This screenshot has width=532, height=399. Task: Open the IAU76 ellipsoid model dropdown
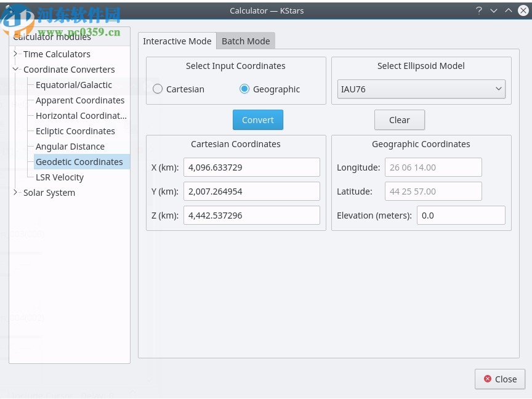coord(421,89)
